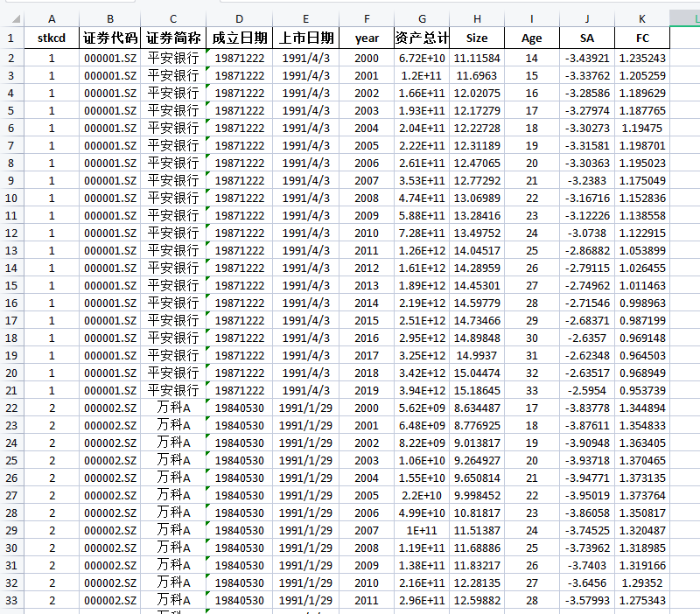Select the FC value 1.344894
This screenshot has width=700, height=614.
pyautogui.click(x=643, y=408)
